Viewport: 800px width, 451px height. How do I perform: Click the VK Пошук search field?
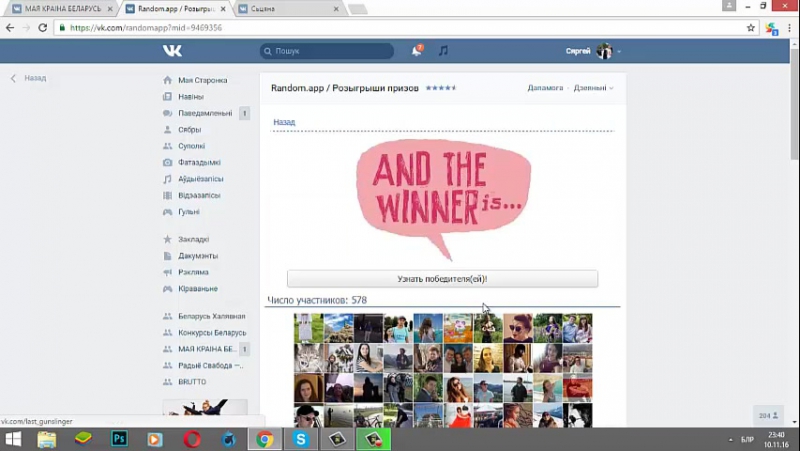click(x=327, y=51)
